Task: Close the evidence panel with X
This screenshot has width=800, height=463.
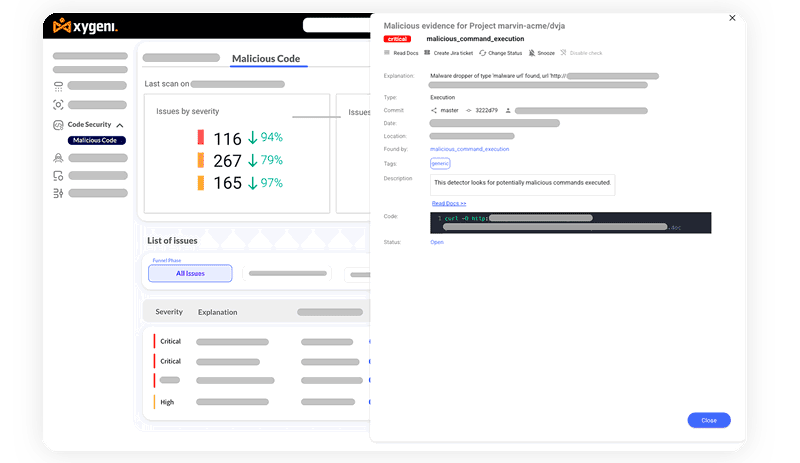Action: 732,18
